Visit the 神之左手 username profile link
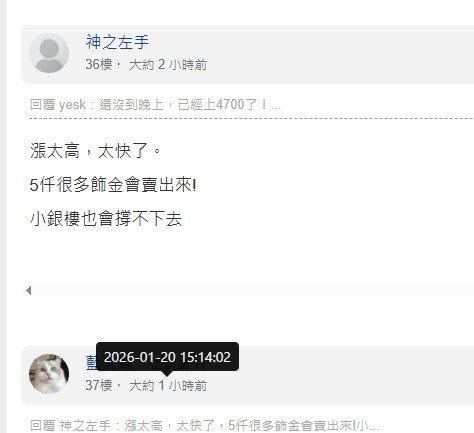Image resolution: width=474 pixels, height=433 pixels. coord(117,42)
